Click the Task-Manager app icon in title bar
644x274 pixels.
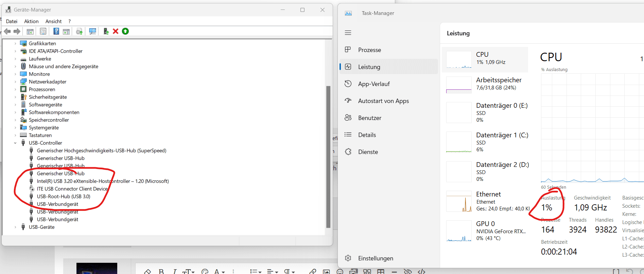(x=348, y=13)
